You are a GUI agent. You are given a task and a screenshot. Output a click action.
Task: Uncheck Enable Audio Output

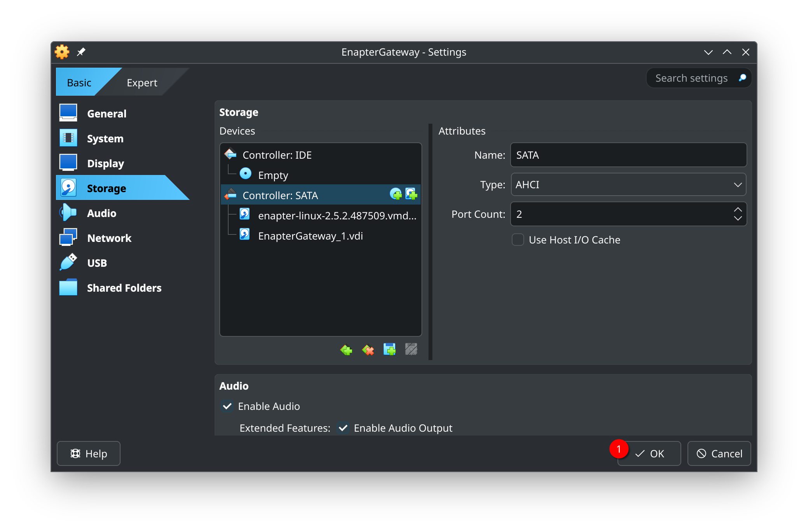click(x=343, y=428)
